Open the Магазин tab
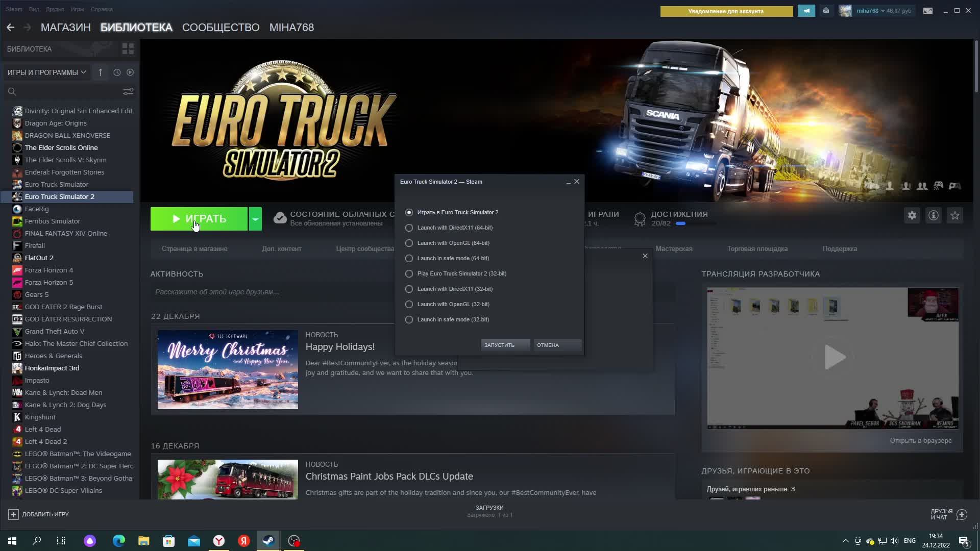Screen dimensions: 980x551 pos(65,28)
